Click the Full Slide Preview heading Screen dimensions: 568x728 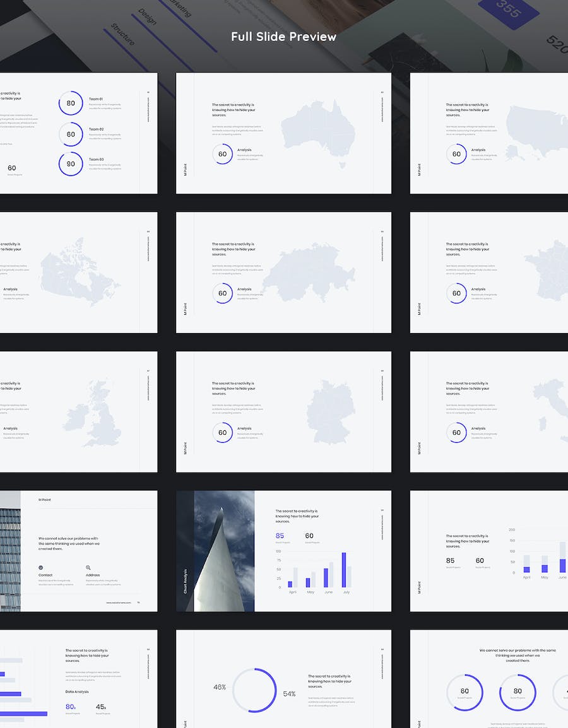283,37
